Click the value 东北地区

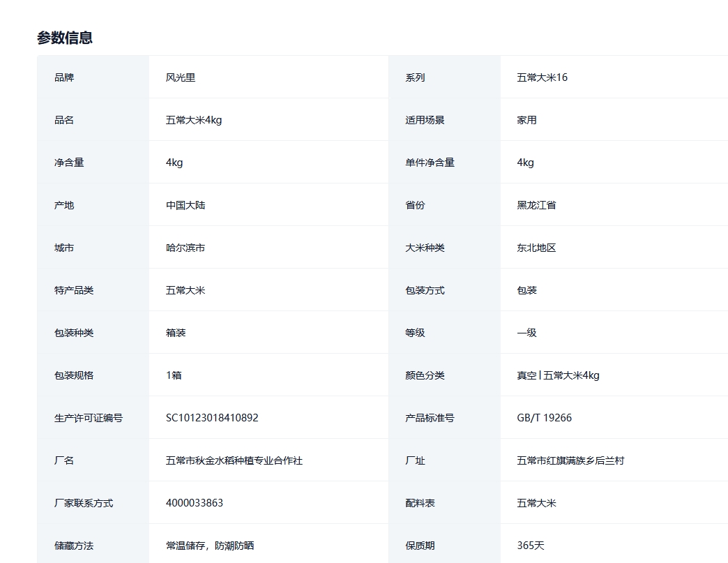point(536,248)
